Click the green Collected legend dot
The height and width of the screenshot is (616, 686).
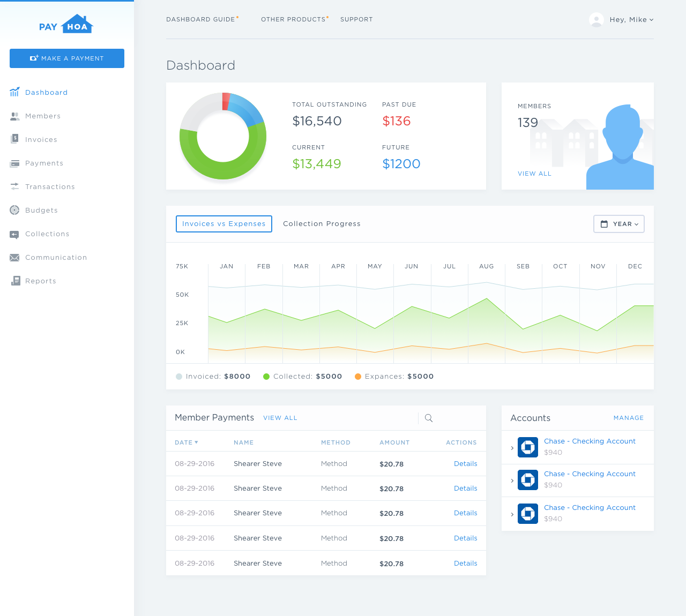[266, 377]
